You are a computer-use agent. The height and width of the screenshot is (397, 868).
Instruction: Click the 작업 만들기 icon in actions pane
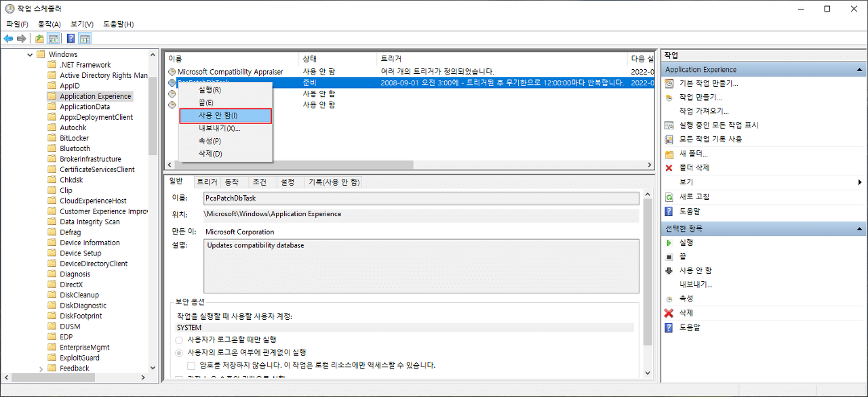669,98
